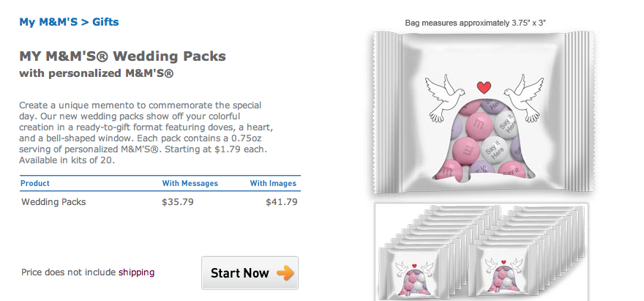The width and height of the screenshot is (644, 301).
Task: Click the Wedding Packs product row label
Action: [x=53, y=201]
